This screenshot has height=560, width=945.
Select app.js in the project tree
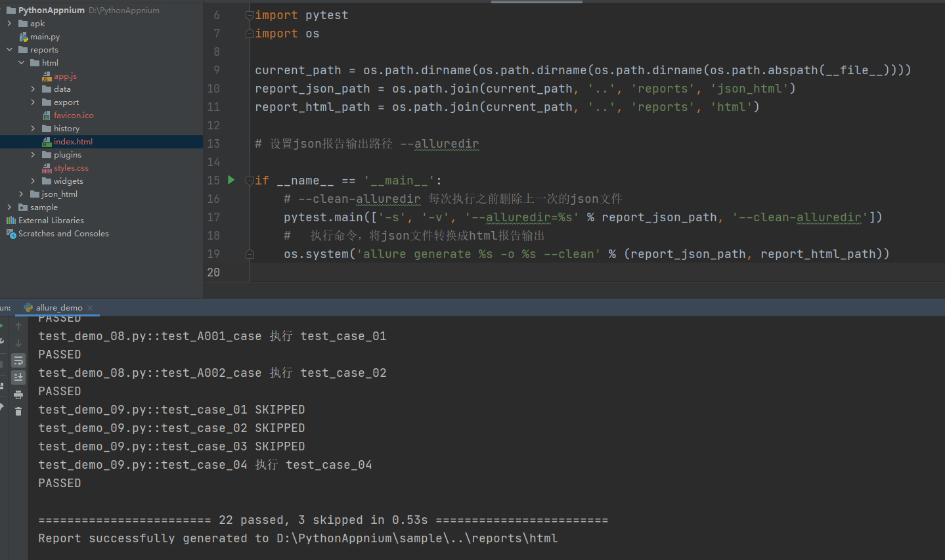[x=65, y=76]
